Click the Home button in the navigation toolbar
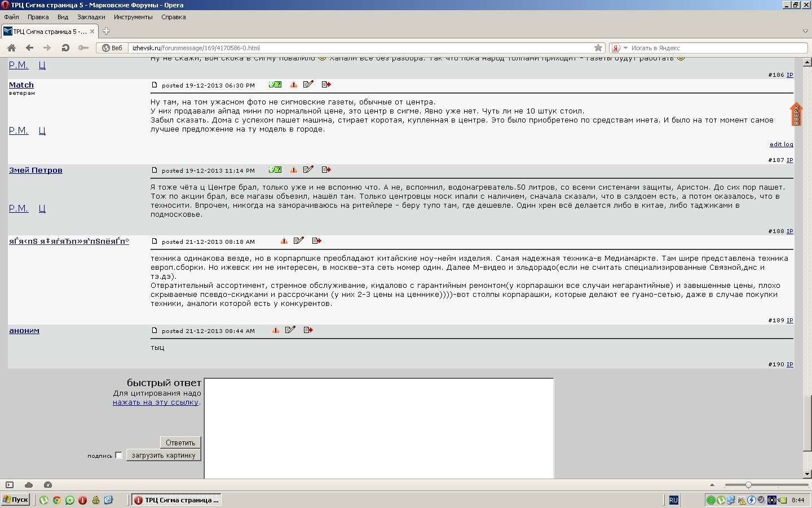 coord(11,48)
